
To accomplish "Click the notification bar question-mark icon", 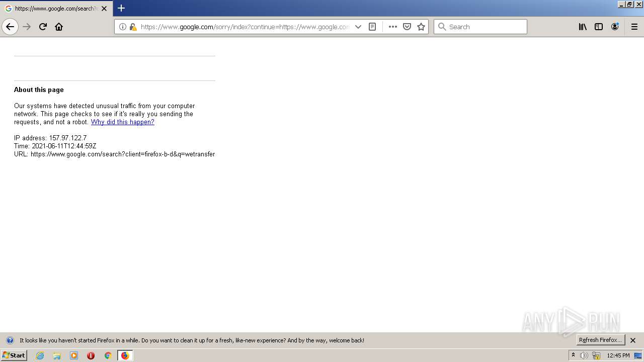I will click(x=10, y=340).
